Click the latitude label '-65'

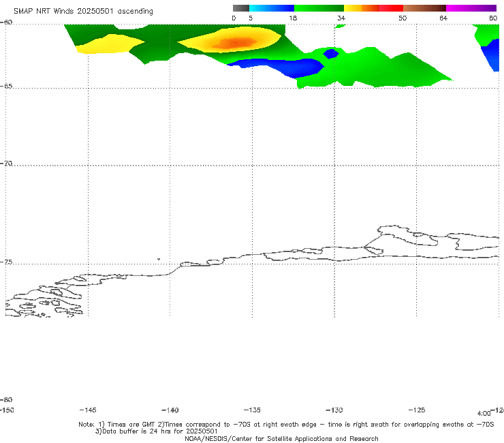[x=6, y=87]
